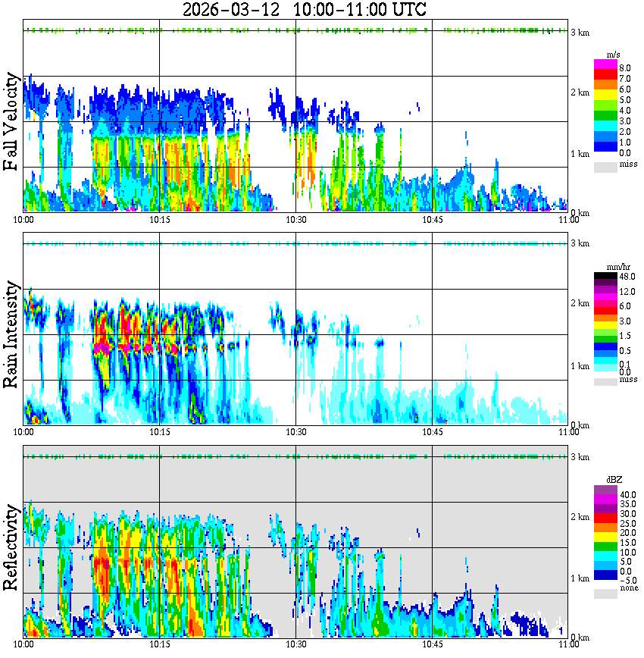Click the 3 km label of Reflectivity plot
The image size is (644, 658).
[580, 456]
